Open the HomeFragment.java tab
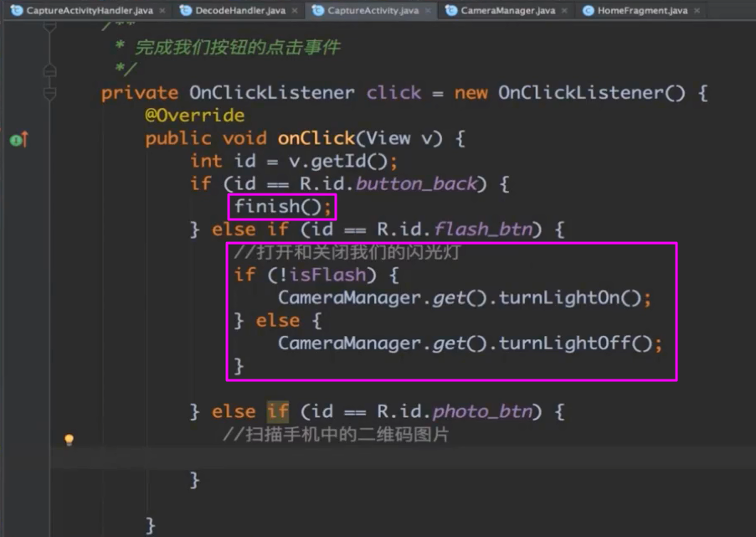 pyautogui.click(x=642, y=10)
